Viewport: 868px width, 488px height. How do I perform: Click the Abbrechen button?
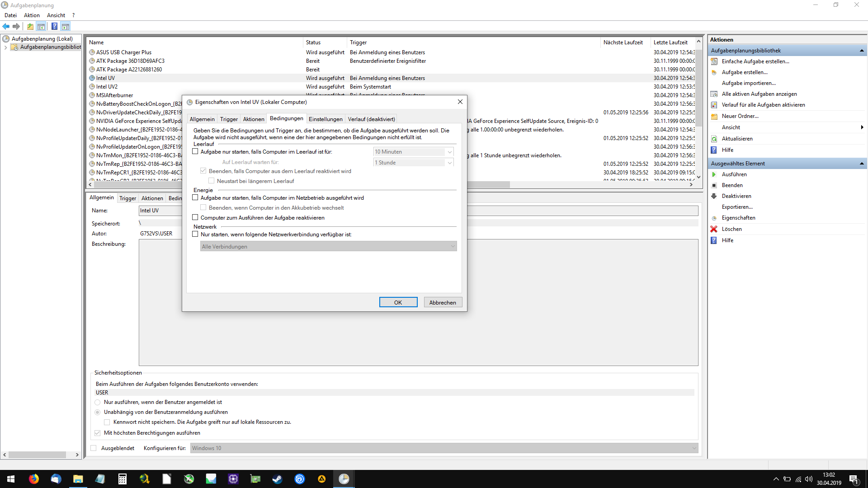443,303
